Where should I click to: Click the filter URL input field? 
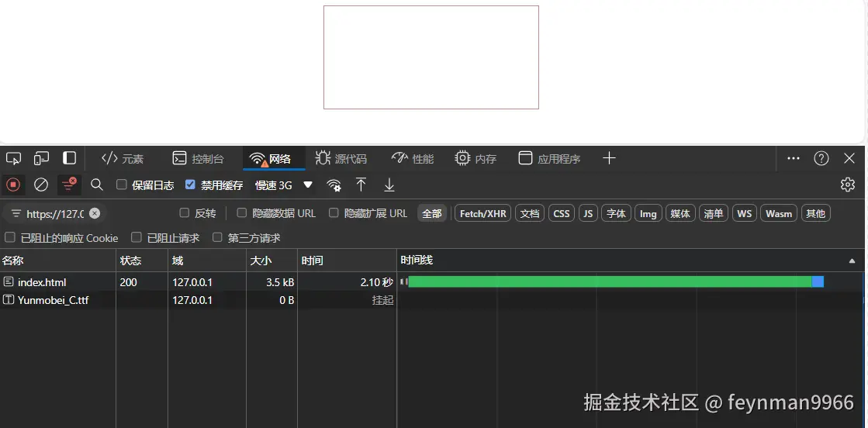[55, 214]
